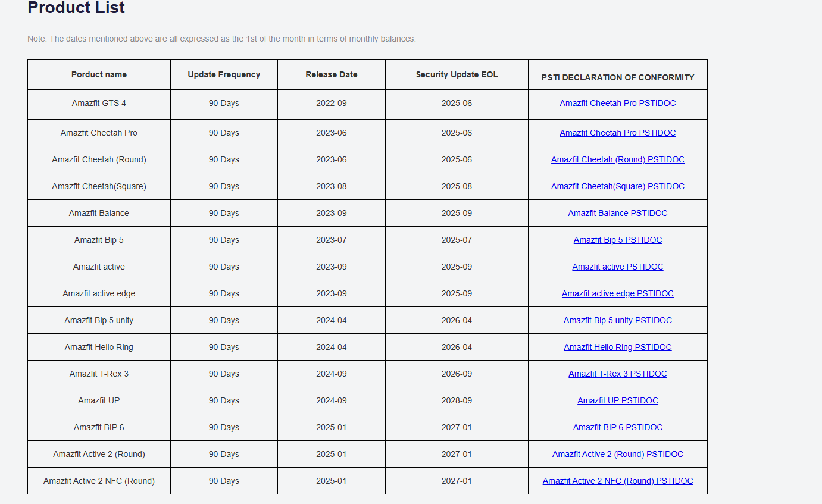Select the Amazfit Cheetah (Round) product name cell
The height and width of the screenshot is (504, 822).
click(x=99, y=159)
